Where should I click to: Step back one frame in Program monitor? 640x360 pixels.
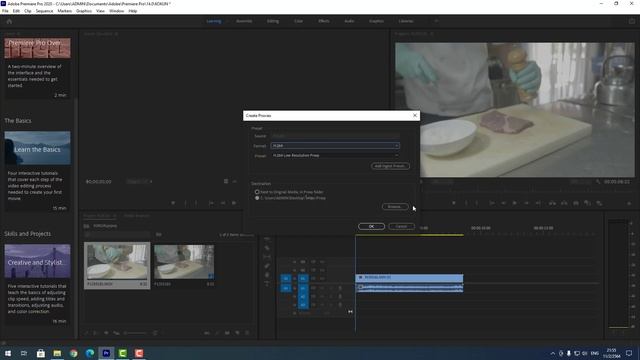coord(503,203)
